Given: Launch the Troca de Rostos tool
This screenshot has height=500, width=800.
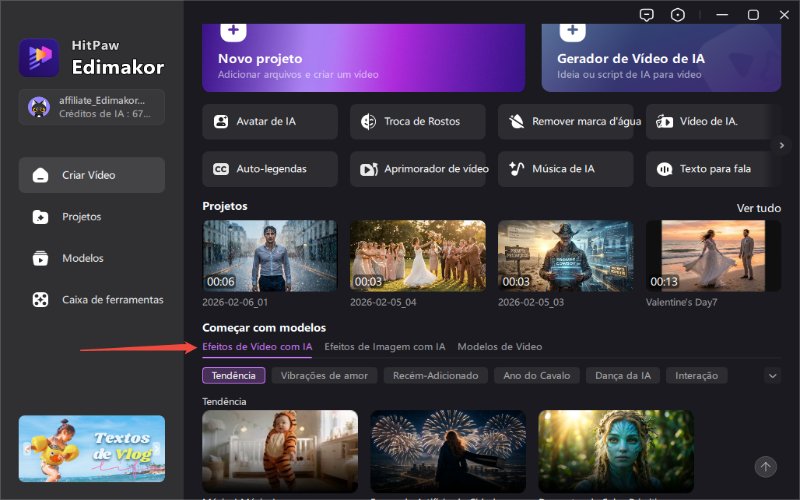Looking at the screenshot, I should (x=417, y=121).
